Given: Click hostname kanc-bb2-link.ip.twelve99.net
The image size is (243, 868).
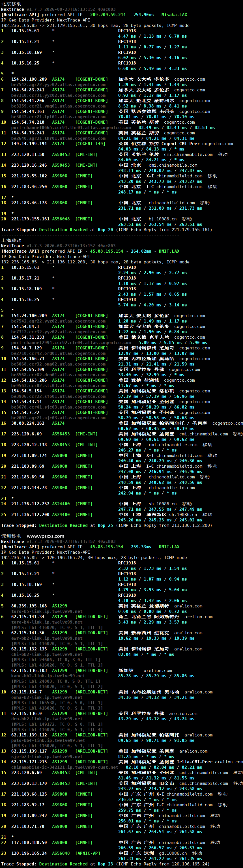Looking at the screenshot, I should point(48,676).
